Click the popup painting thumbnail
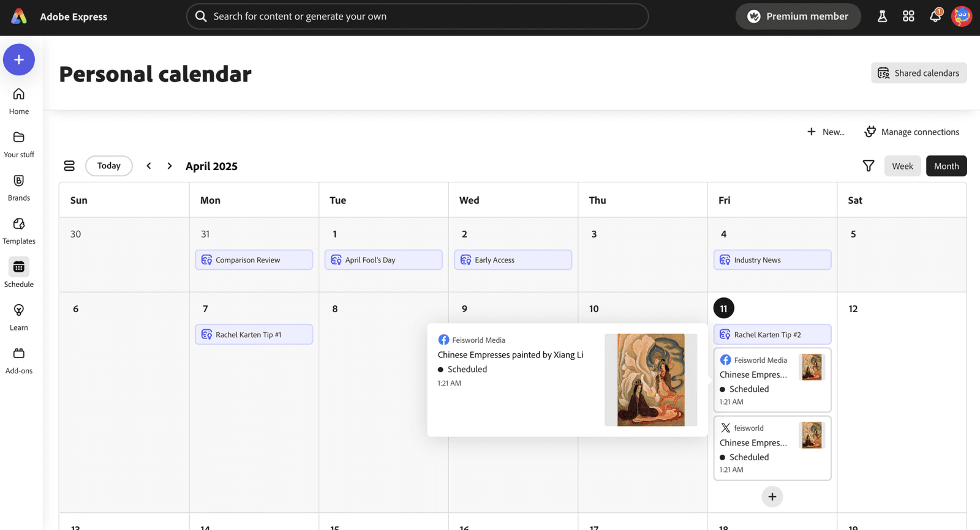980x530 pixels. tap(650, 379)
